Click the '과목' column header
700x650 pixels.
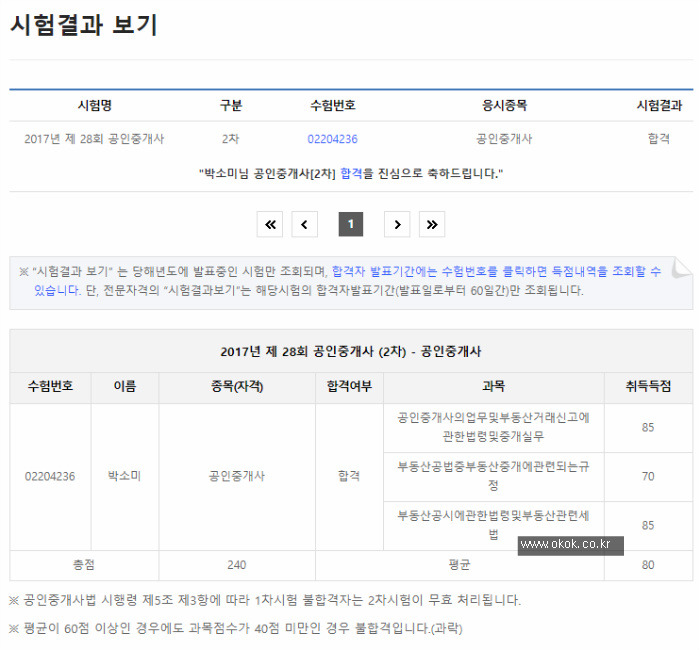pos(493,386)
